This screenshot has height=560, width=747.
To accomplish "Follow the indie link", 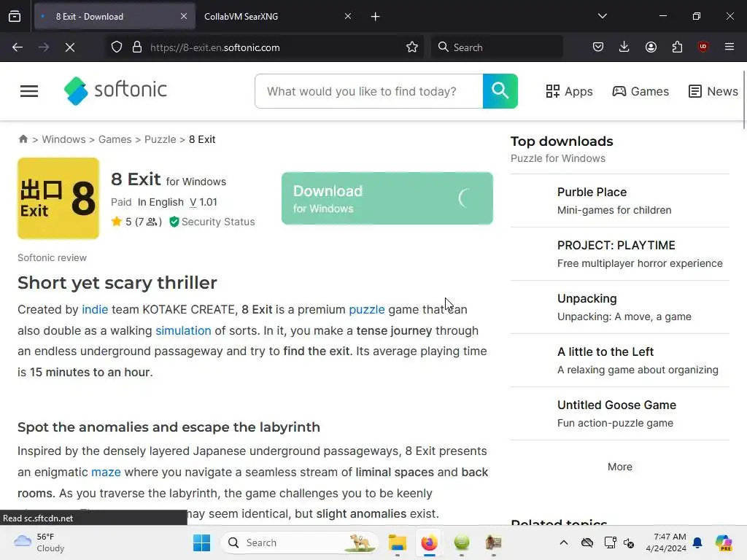I will point(95,309).
